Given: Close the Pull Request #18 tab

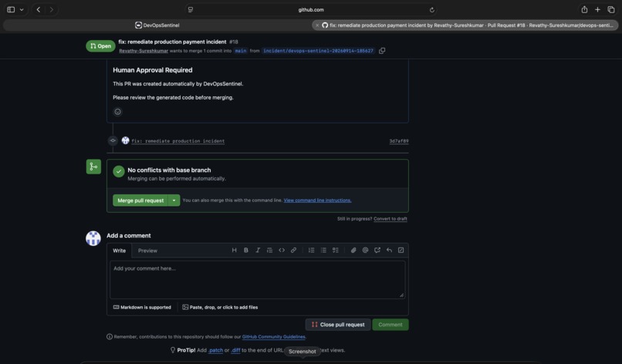Looking at the screenshot, I should [317, 25].
